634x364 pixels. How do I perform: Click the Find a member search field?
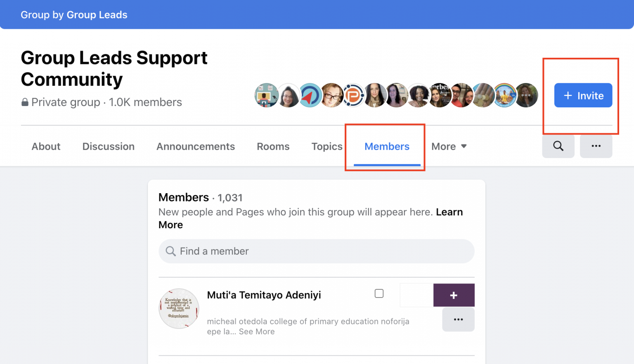(x=316, y=251)
